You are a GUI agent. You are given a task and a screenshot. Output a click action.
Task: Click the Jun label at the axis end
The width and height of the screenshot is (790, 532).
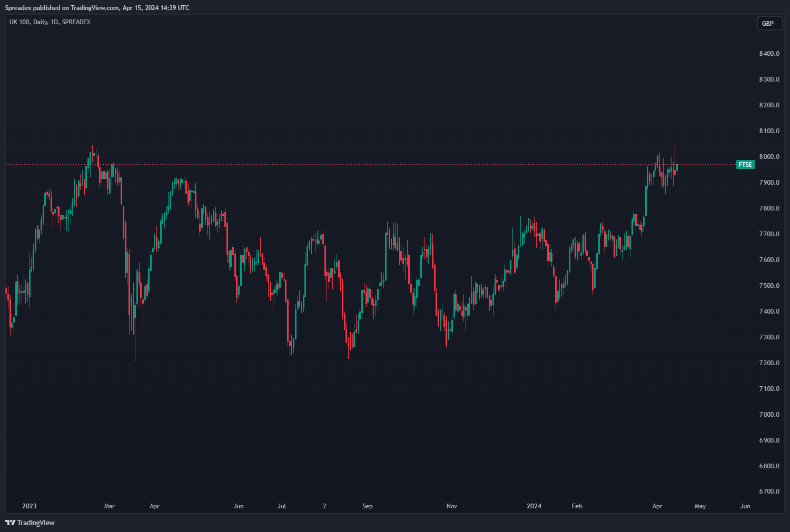[x=745, y=506]
